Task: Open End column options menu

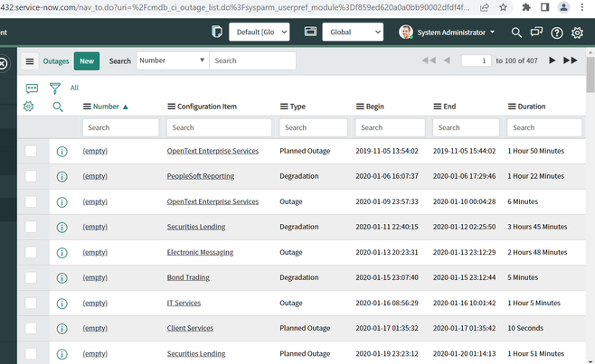Action: [x=438, y=107]
